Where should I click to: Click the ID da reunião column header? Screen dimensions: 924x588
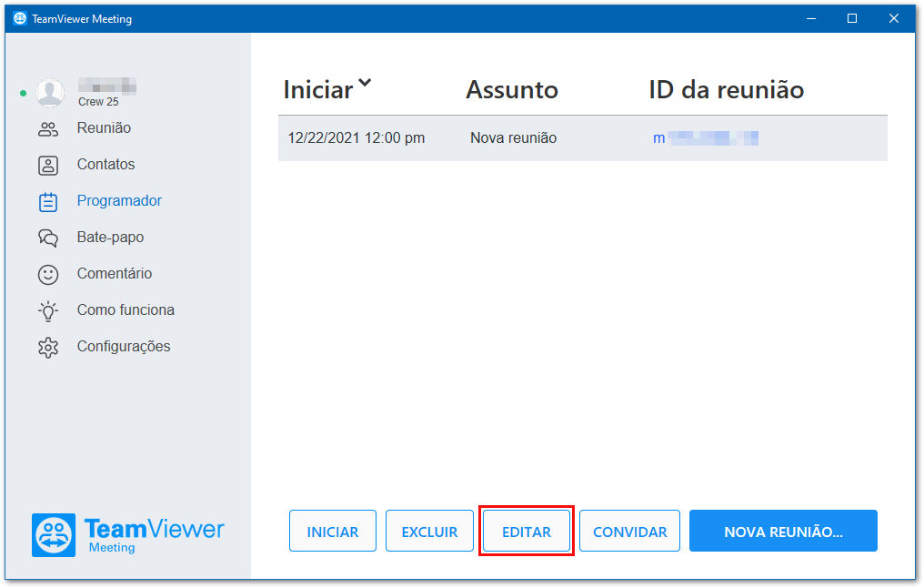[x=726, y=90]
